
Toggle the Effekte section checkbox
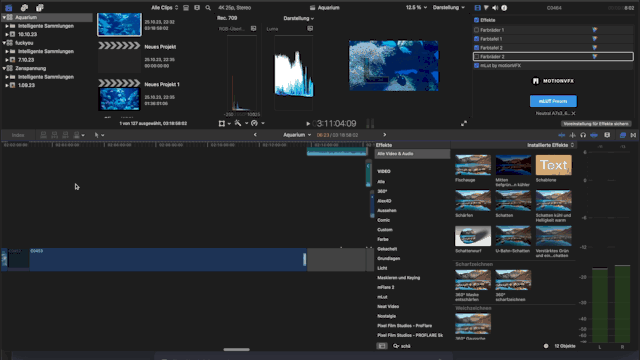tap(476, 20)
